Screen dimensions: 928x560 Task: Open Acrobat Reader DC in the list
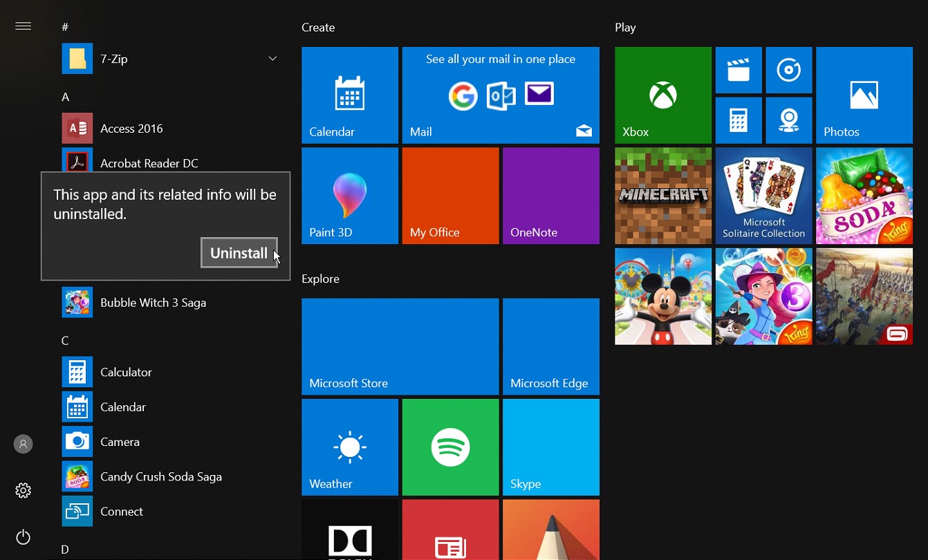[x=171, y=163]
